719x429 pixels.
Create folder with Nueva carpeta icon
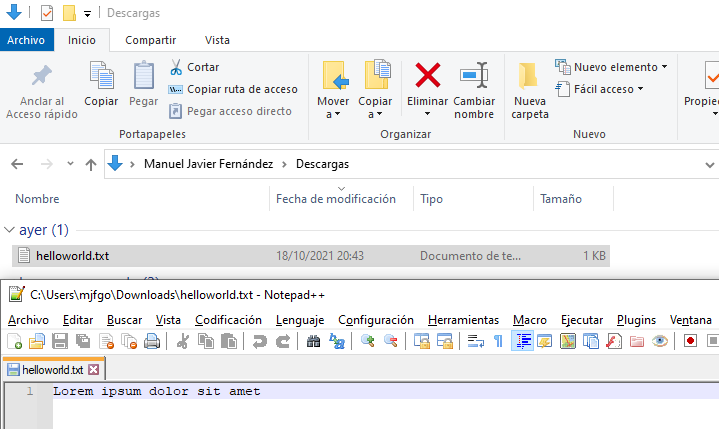click(x=530, y=90)
